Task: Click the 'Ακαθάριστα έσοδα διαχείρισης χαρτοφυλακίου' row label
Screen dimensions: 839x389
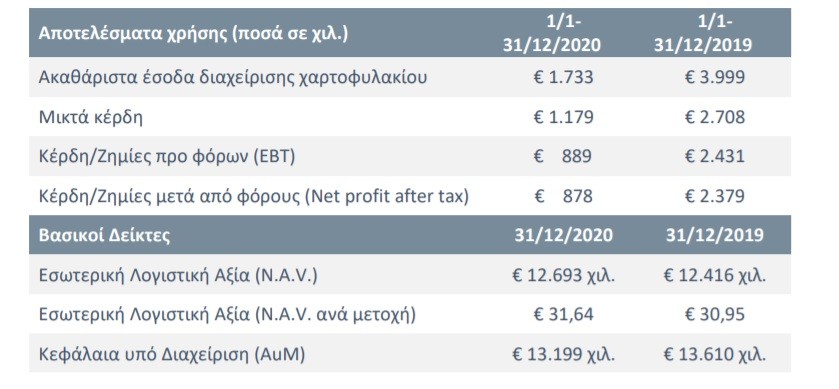Action: click(233, 78)
